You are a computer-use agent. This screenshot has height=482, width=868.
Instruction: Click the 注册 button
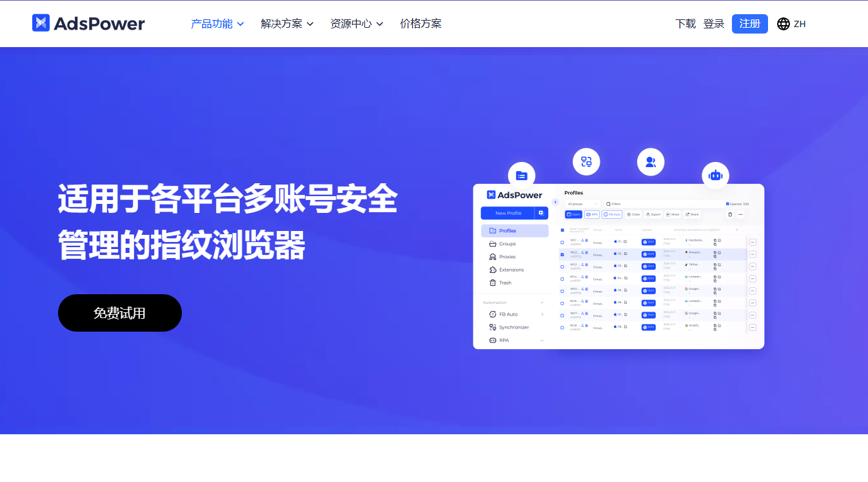tap(750, 24)
